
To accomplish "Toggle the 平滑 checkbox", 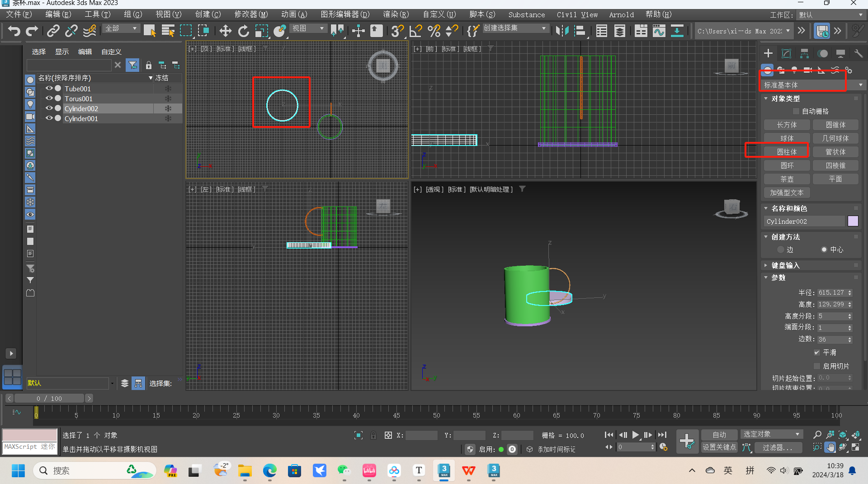I will pos(817,352).
